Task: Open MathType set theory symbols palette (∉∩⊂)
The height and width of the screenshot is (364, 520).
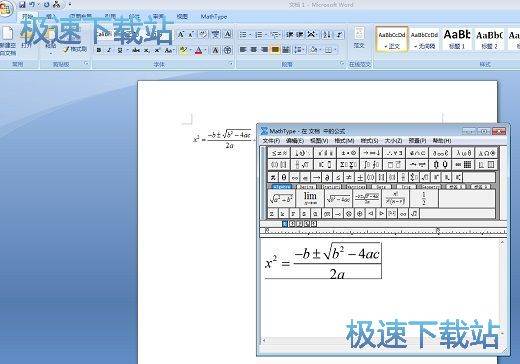Action: [417, 153]
